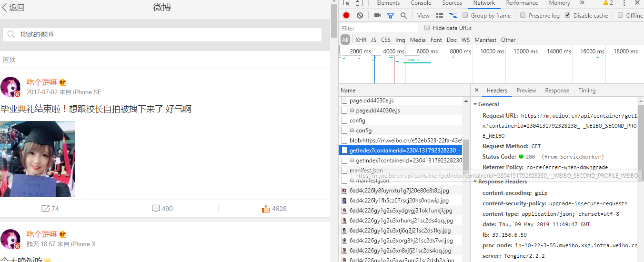
Task: Open the Elements tab
Action: pos(388,3)
